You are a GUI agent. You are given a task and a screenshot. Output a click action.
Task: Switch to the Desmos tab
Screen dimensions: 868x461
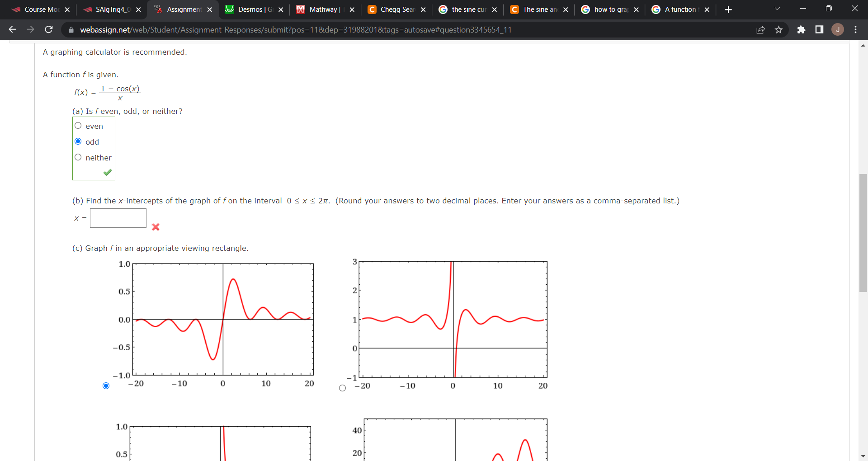click(253, 9)
